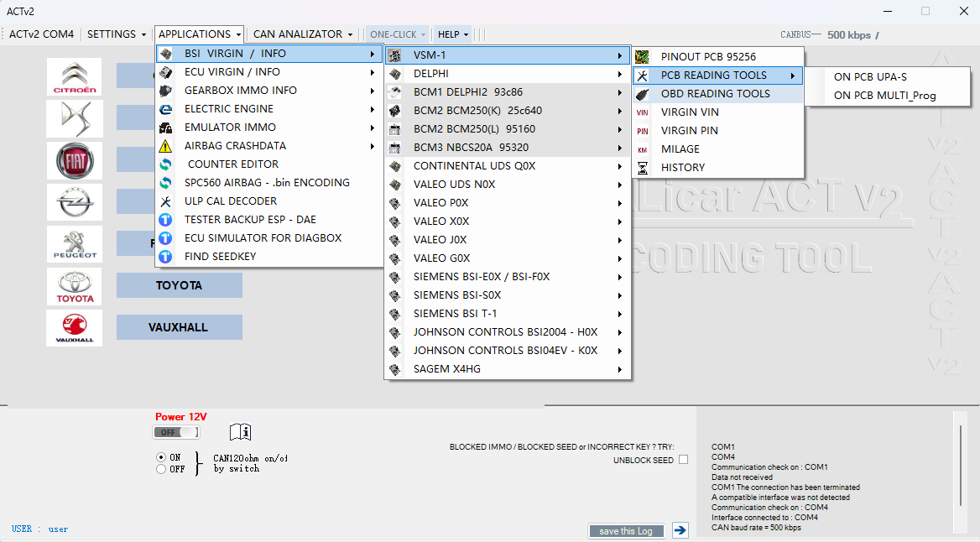980x542 pixels.
Task: Expand the DELPHI submenu arrow
Action: [x=620, y=73]
